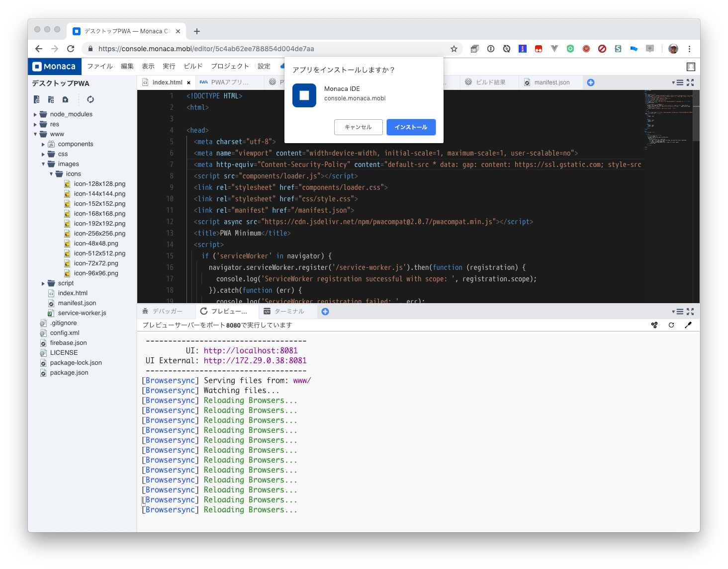The height and width of the screenshot is (569, 728).
Task: Click the browser reload button
Action: tap(71, 49)
